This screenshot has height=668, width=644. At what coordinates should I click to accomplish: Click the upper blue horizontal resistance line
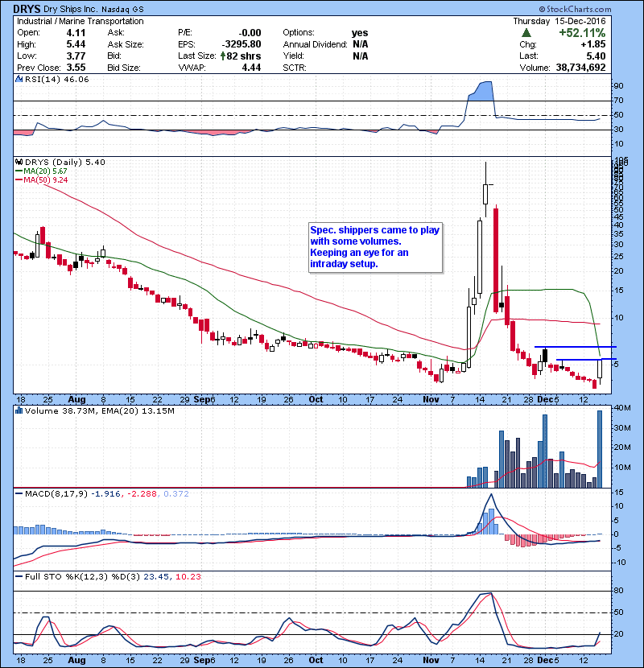(576, 347)
